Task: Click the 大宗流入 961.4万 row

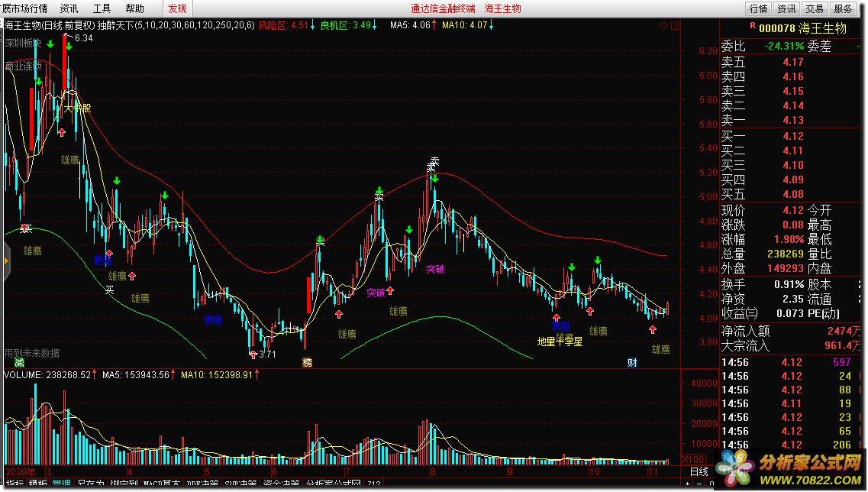Action: pos(790,345)
